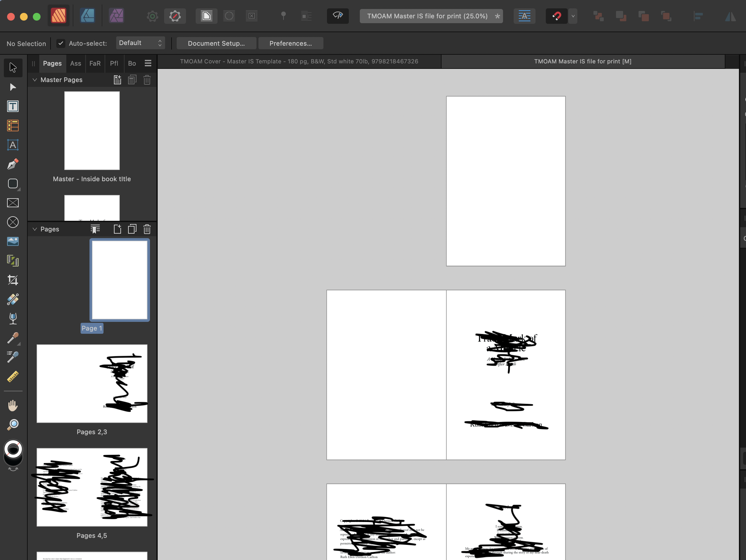Select the Artistic Text tool

point(13,145)
